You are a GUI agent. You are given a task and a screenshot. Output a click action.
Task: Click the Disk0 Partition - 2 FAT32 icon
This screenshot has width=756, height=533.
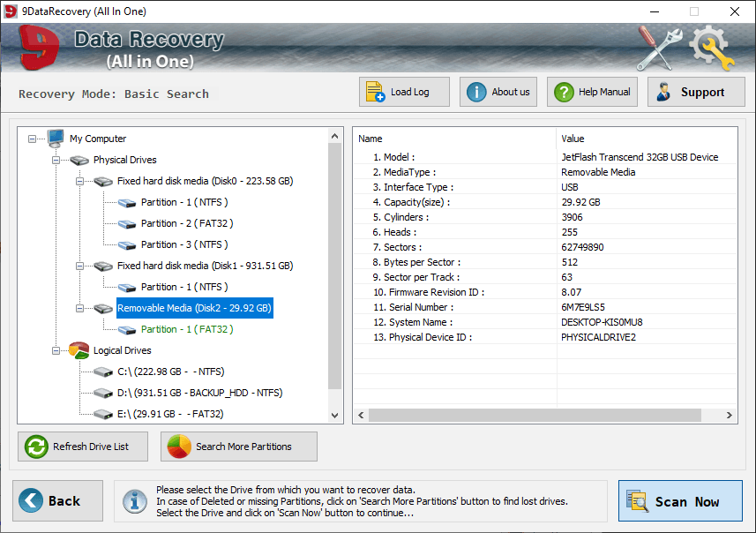click(x=127, y=224)
